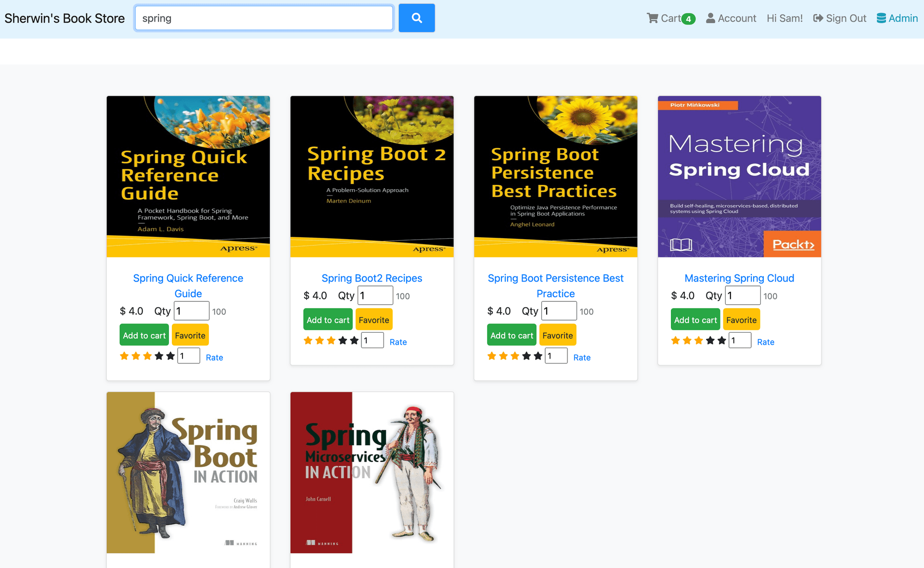The height and width of the screenshot is (568, 924).
Task: Open the Admin database icon
Action: [881, 18]
